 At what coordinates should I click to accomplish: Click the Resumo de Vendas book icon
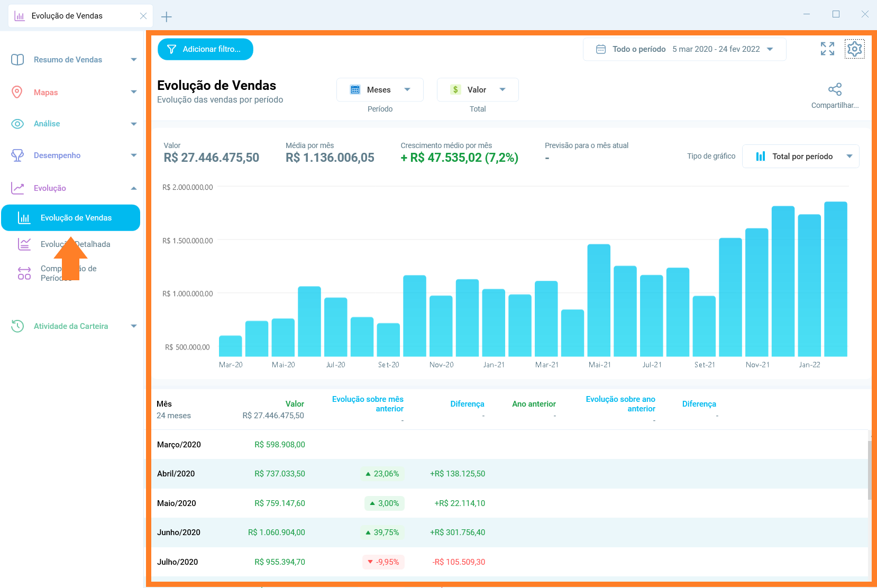tap(17, 60)
